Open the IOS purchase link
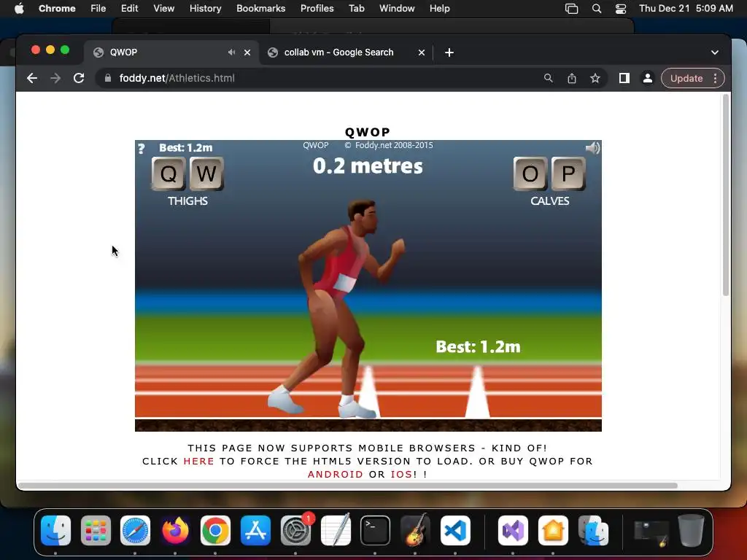 pyautogui.click(x=401, y=474)
